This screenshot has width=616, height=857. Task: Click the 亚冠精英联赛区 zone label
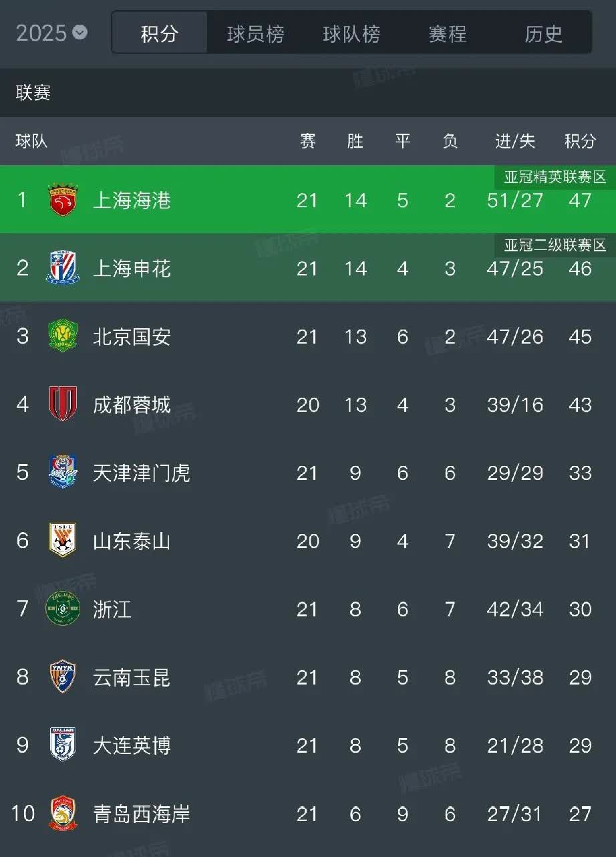tap(555, 177)
